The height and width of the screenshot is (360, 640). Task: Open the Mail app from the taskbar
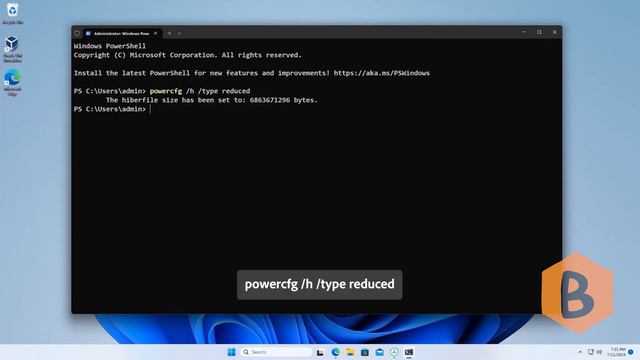tap(380, 352)
